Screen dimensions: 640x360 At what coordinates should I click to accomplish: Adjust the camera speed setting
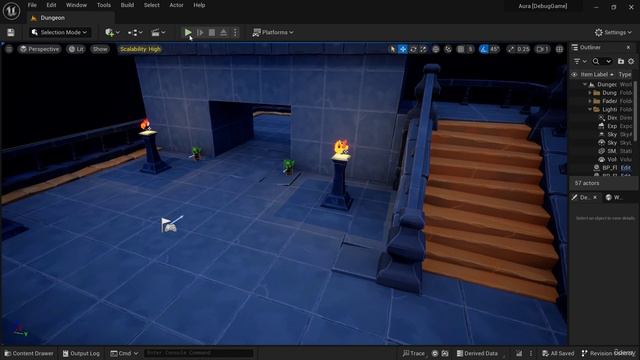pyautogui.click(x=542, y=49)
